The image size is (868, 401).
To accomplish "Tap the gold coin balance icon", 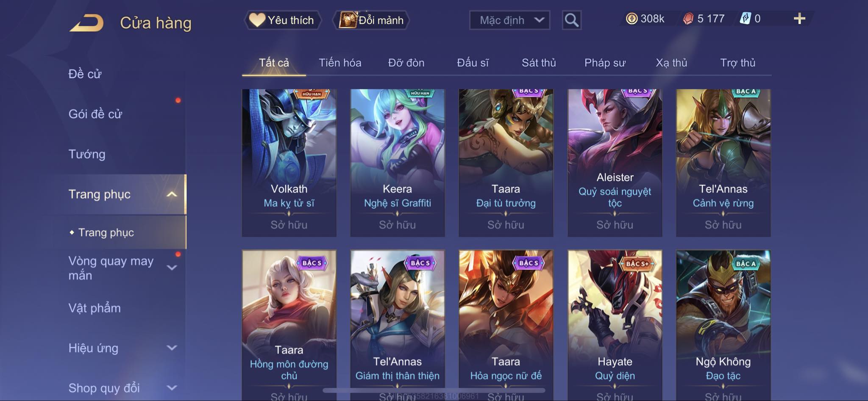I will tap(632, 19).
